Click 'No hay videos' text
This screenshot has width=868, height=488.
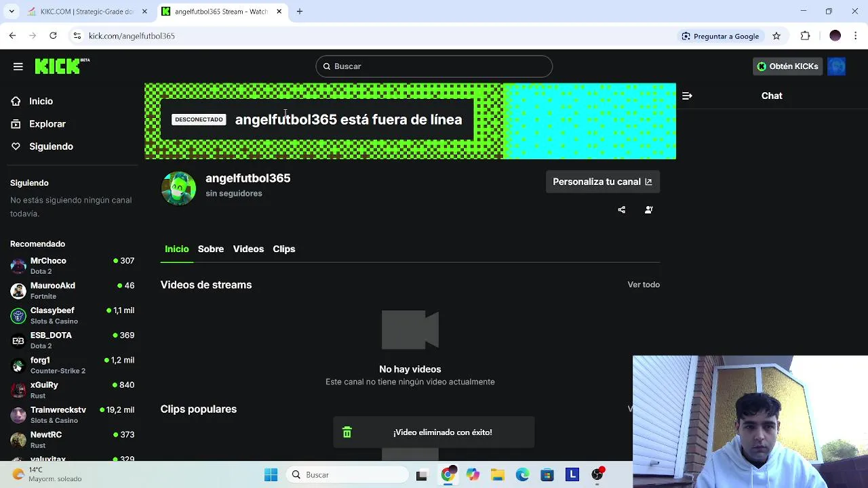[x=410, y=369]
